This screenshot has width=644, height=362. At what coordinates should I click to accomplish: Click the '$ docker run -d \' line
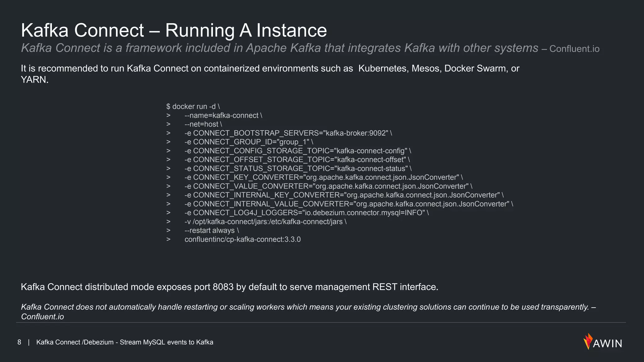[x=193, y=107]
